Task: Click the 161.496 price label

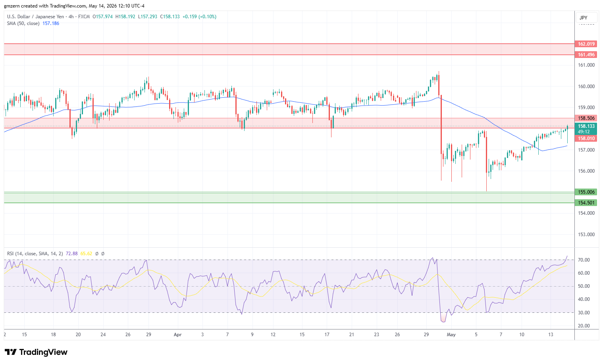Action: [586, 55]
